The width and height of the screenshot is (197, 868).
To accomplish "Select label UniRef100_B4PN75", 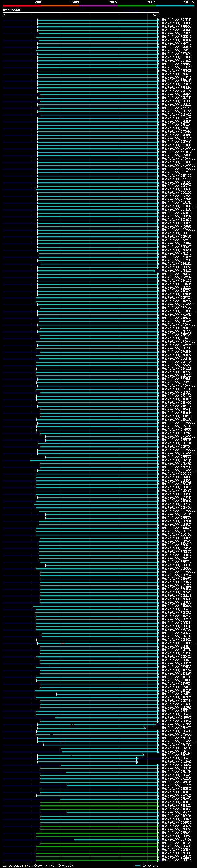I will pyautogui.click(x=176, y=399).
